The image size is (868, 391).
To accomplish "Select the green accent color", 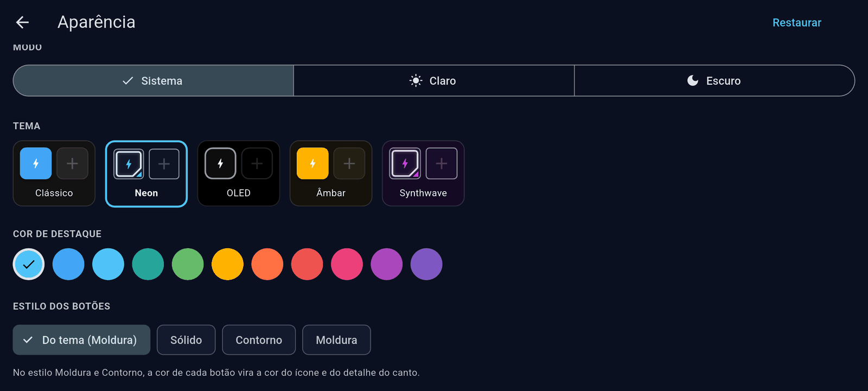I will [x=188, y=264].
